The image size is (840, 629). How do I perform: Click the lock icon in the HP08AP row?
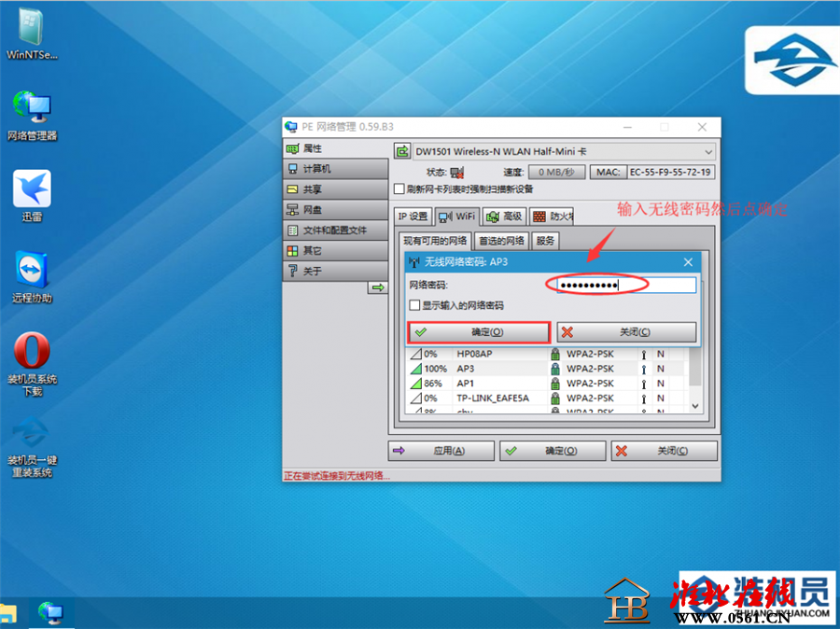coord(555,354)
